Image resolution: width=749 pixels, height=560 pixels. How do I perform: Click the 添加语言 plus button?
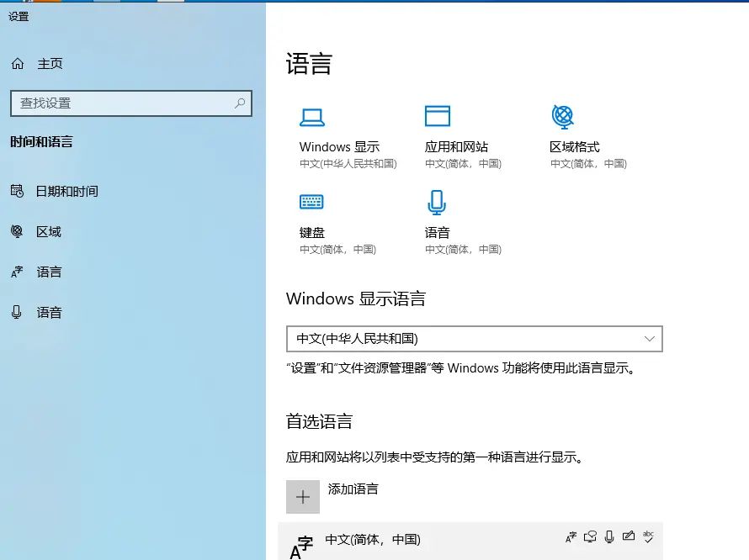click(x=303, y=497)
